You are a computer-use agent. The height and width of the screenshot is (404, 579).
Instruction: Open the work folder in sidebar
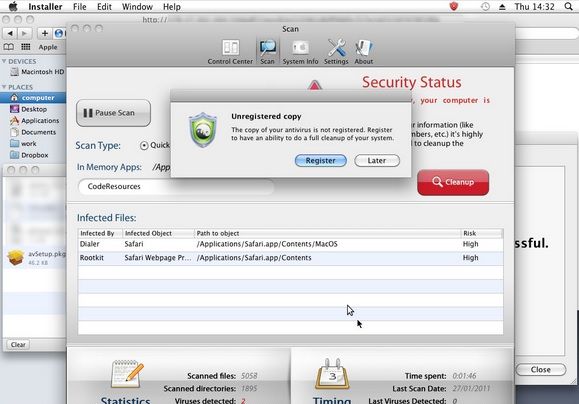[x=23, y=144]
